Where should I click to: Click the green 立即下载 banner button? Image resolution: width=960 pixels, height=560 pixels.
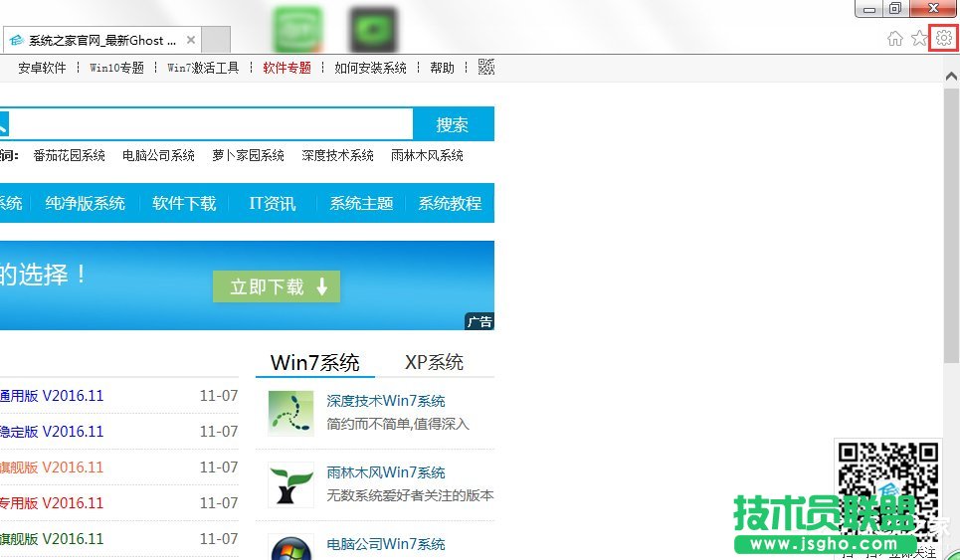277,286
